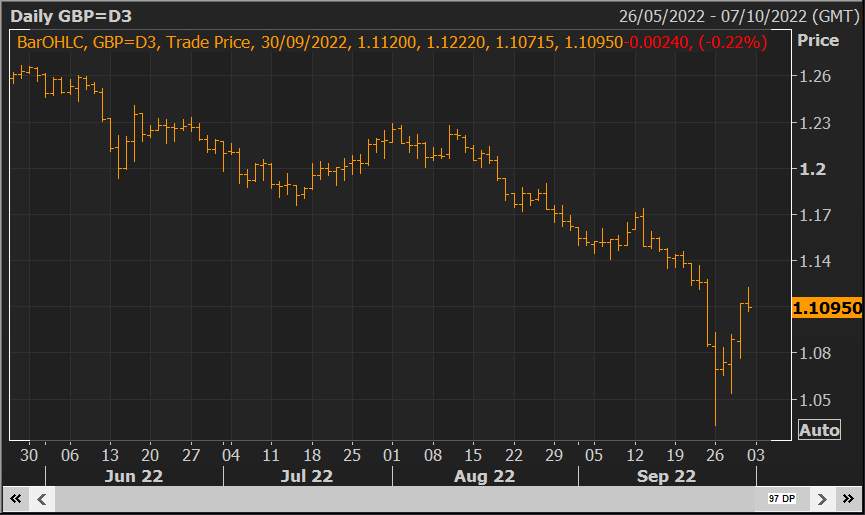Step chart back with single left arrow
865x515 pixels.
[x=41, y=499]
